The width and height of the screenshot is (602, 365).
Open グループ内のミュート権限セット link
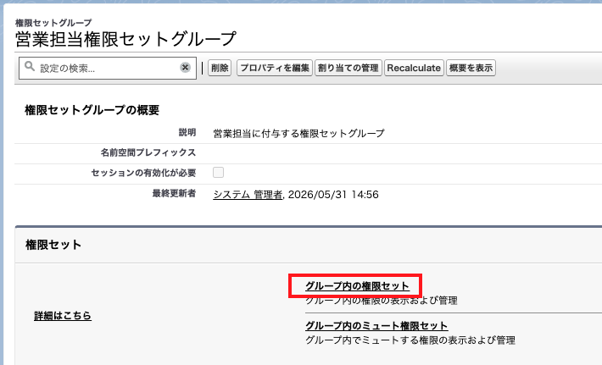pos(377,326)
